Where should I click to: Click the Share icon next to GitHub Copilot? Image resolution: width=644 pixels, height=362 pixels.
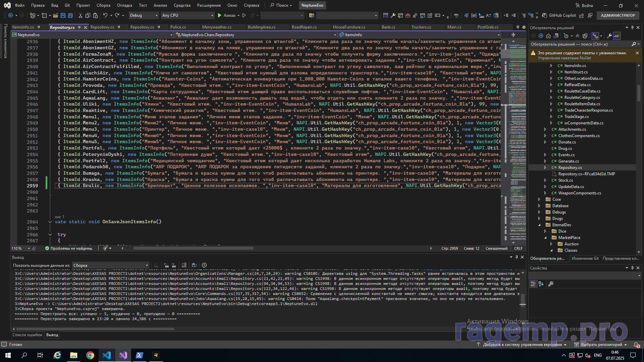582,15
